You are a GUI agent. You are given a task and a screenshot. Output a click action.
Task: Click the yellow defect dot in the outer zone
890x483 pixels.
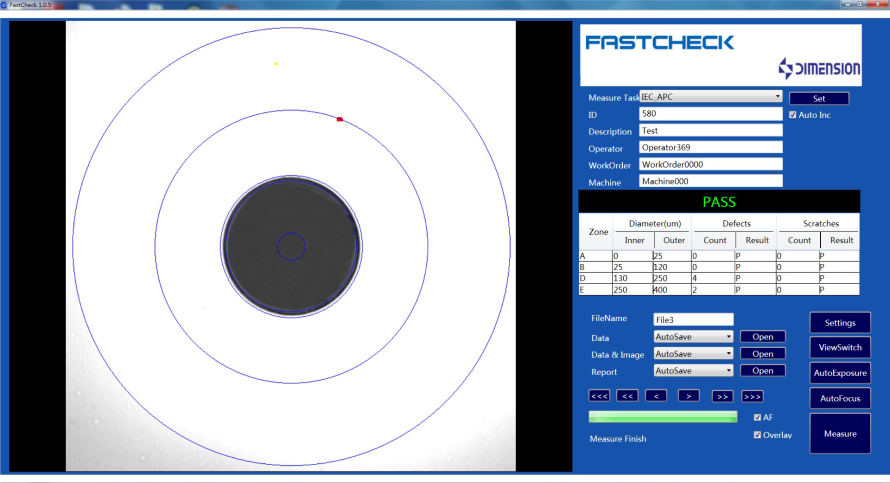(276, 64)
